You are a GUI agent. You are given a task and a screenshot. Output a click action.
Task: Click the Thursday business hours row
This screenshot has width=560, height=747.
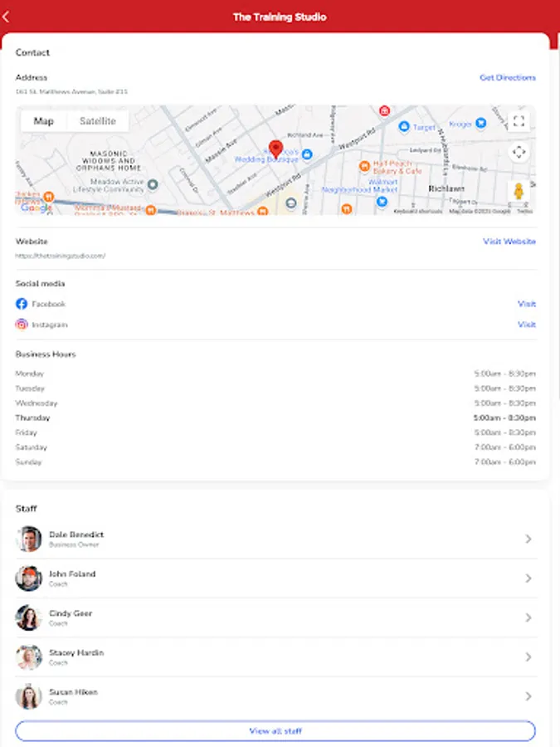coord(275,417)
